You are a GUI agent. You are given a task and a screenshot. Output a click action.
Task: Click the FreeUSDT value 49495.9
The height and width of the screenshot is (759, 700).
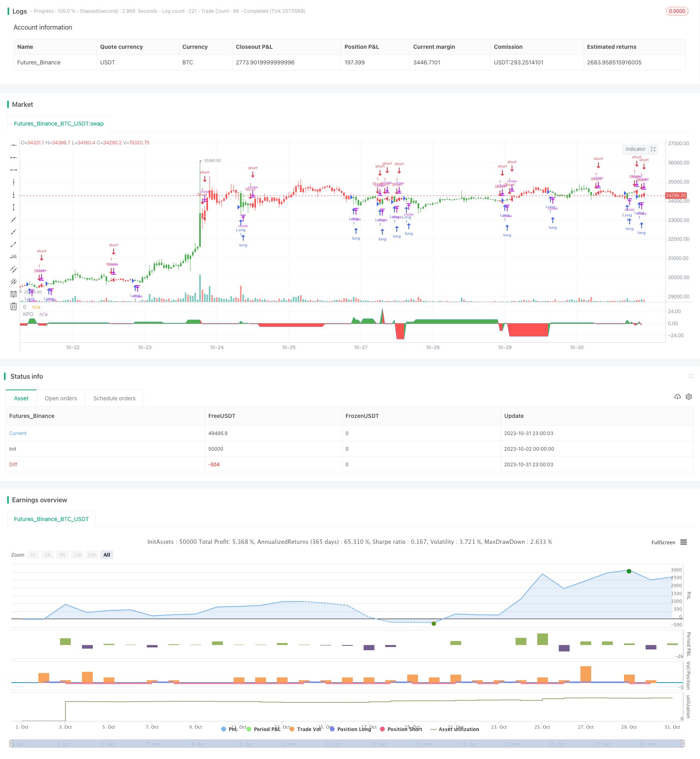click(x=218, y=433)
